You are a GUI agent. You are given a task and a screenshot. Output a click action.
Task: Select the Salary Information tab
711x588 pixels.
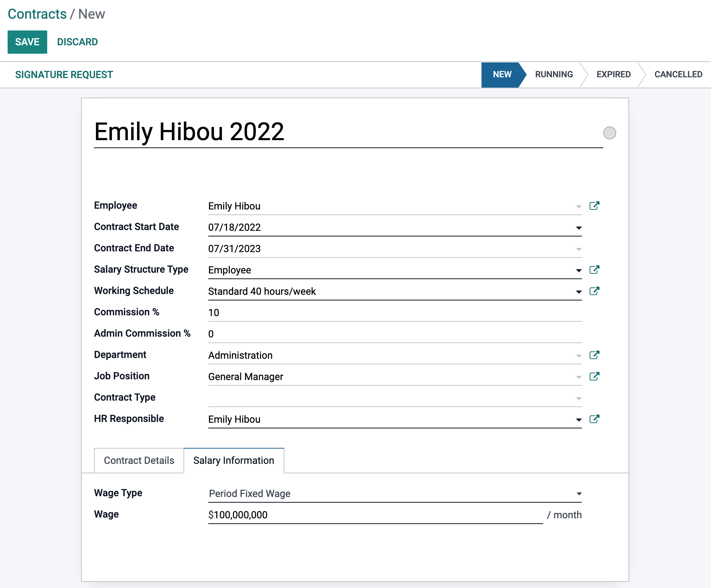coord(234,460)
